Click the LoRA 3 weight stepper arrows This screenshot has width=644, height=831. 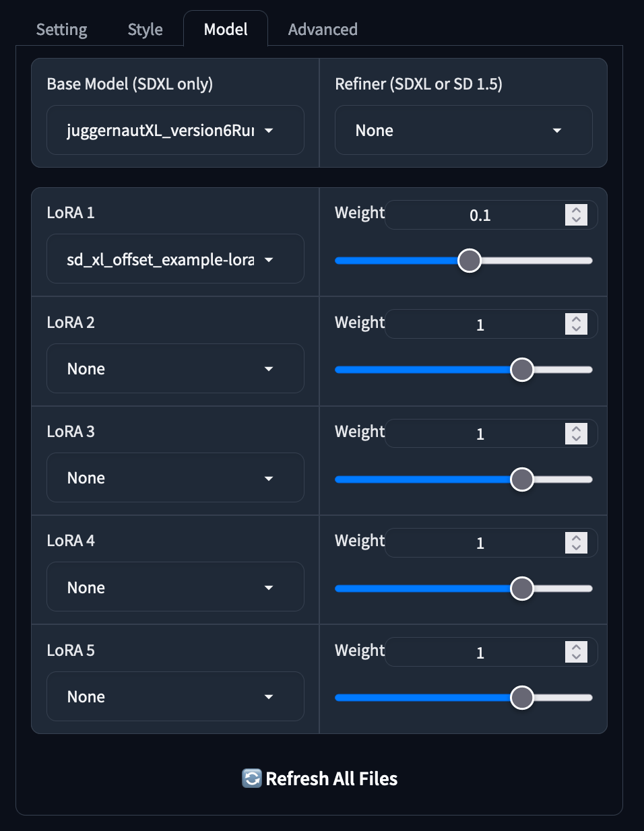point(576,434)
